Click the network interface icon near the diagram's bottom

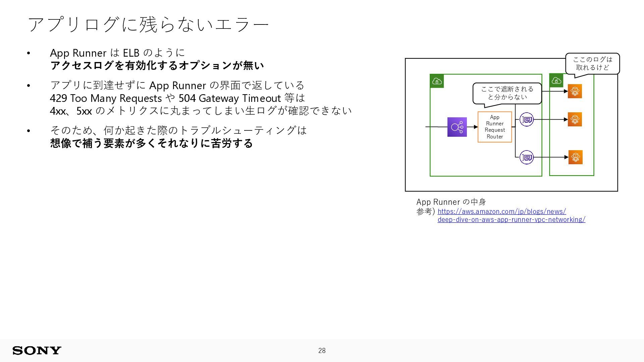click(x=527, y=157)
